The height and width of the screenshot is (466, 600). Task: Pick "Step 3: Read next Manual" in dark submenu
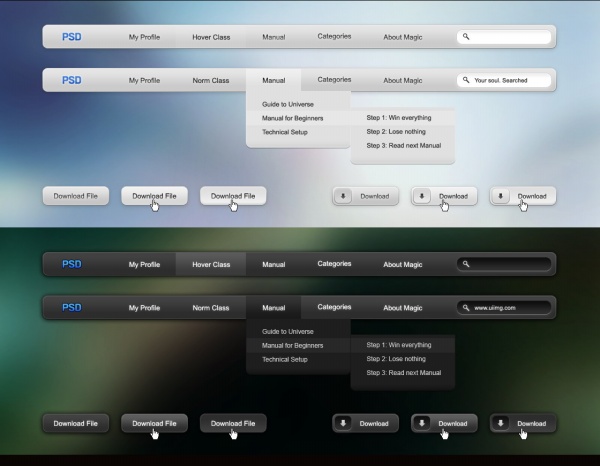pyautogui.click(x=403, y=373)
